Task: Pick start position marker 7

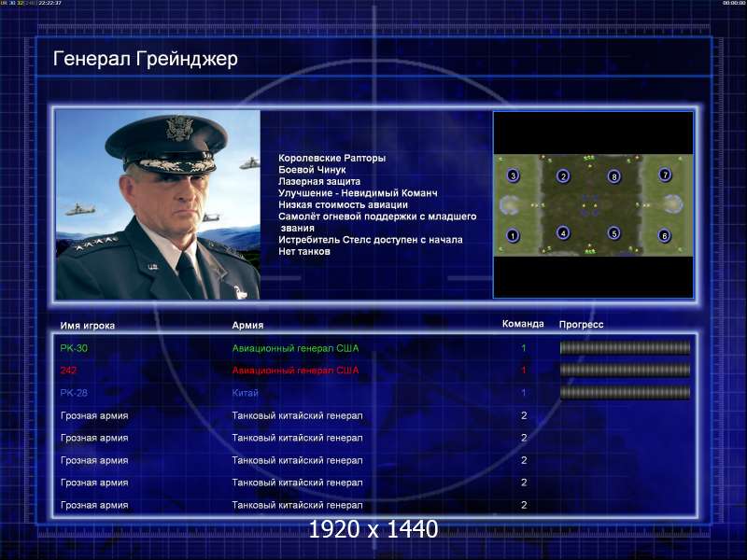Action: 665,175
